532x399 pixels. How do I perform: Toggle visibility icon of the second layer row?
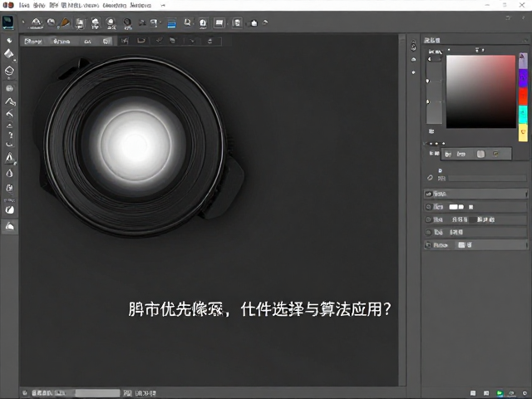point(429,207)
